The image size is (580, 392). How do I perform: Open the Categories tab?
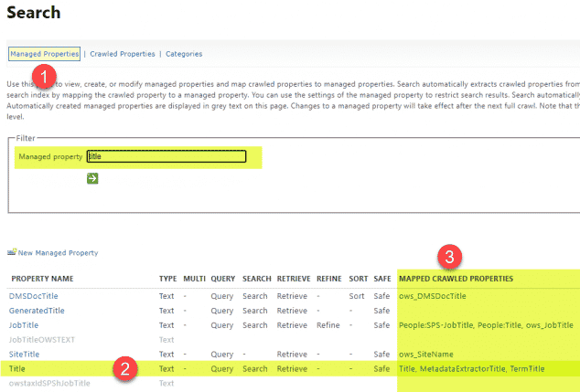pyautogui.click(x=184, y=54)
